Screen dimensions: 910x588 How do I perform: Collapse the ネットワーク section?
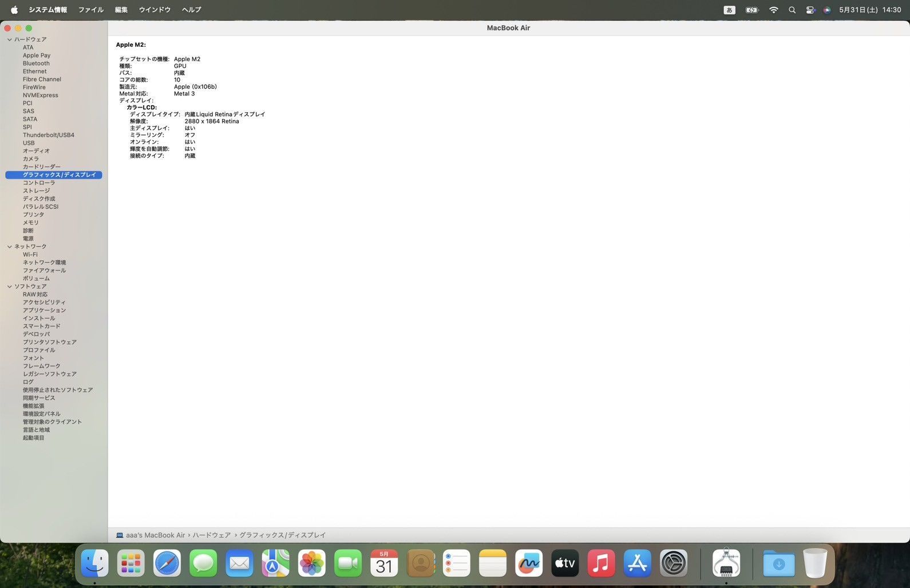(x=10, y=247)
